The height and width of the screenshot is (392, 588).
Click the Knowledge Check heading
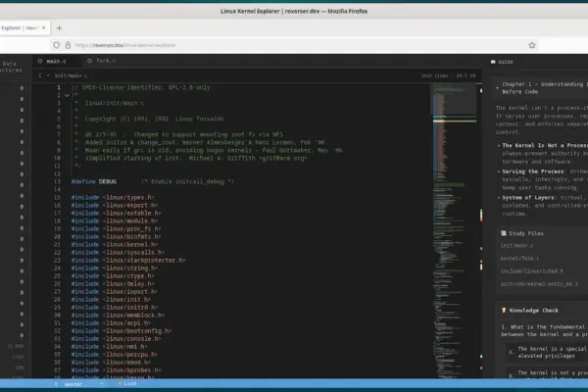coord(534,311)
